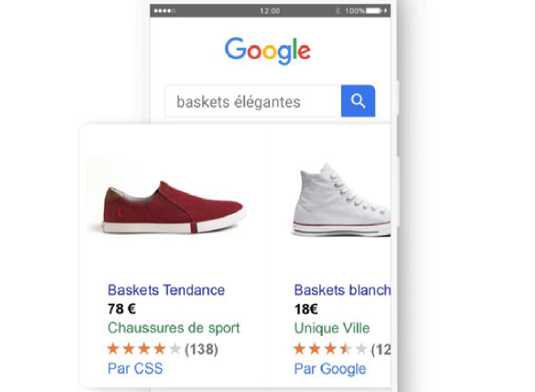
Task: Click the Google logo
Action: 267,51
